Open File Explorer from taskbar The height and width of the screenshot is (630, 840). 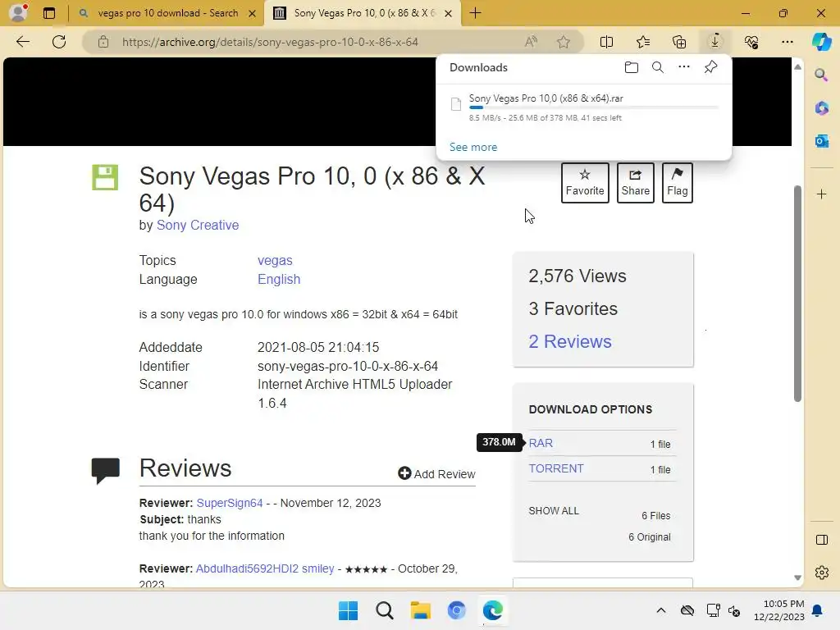(x=421, y=610)
